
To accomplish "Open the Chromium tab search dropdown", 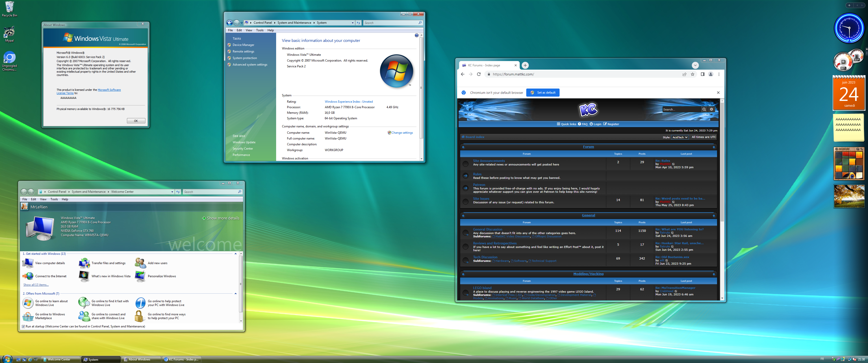I will (695, 65).
